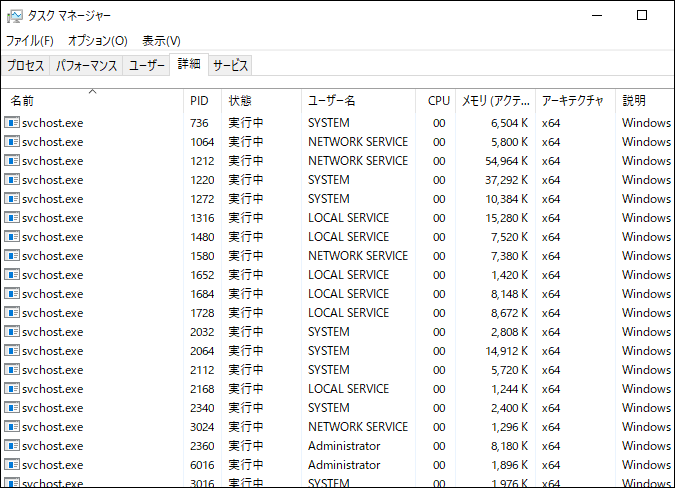Select the svchost.exe icon for PID 2064
Image resolution: width=675 pixels, height=488 pixels.
pyautogui.click(x=12, y=350)
